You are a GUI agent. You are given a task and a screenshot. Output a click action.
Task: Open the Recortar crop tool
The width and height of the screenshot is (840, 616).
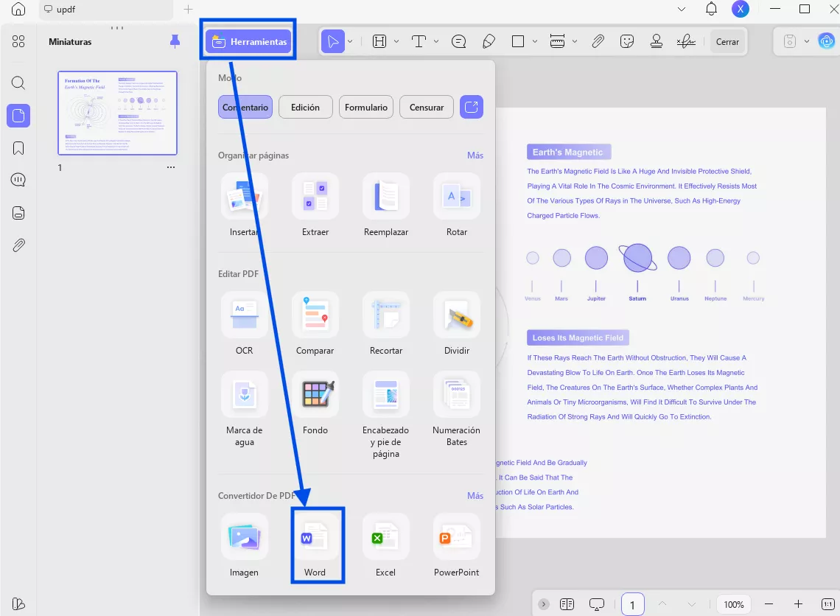tap(385, 323)
